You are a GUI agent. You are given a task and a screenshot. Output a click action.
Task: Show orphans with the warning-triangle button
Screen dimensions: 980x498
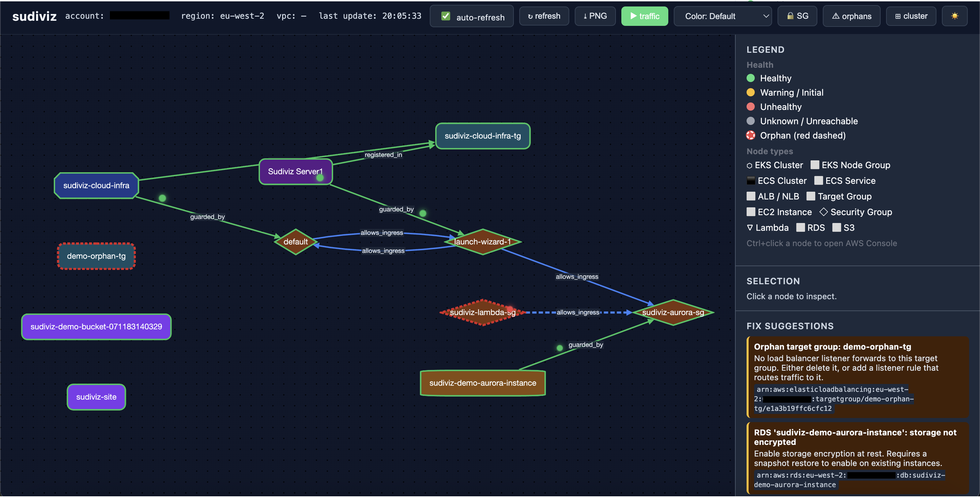click(851, 16)
